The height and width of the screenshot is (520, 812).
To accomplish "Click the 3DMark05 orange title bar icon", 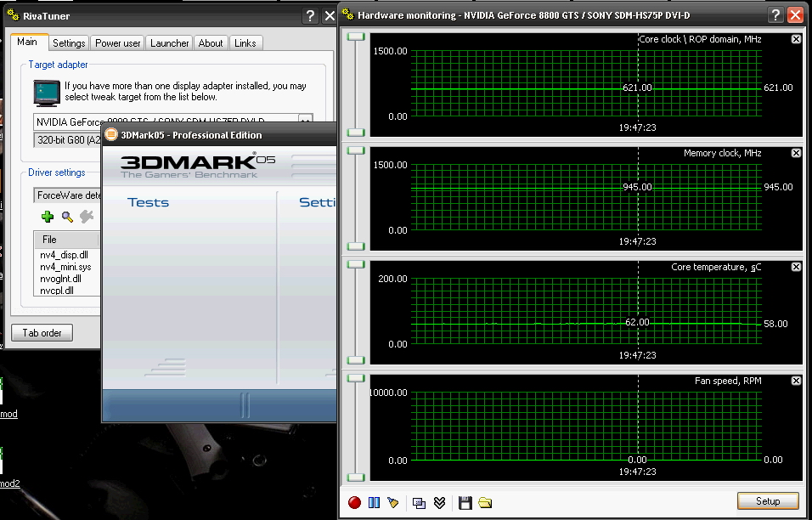I will [x=111, y=134].
